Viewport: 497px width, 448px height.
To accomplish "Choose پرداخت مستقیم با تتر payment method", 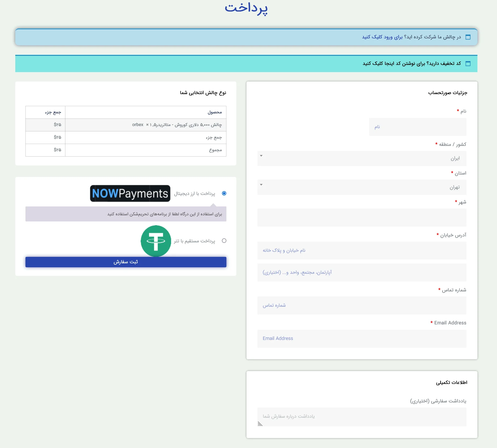I will (x=224, y=241).
